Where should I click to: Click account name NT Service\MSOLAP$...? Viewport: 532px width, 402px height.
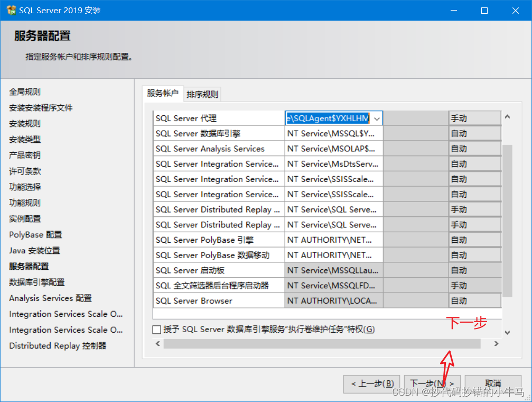pyautogui.click(x=334, y=149)
